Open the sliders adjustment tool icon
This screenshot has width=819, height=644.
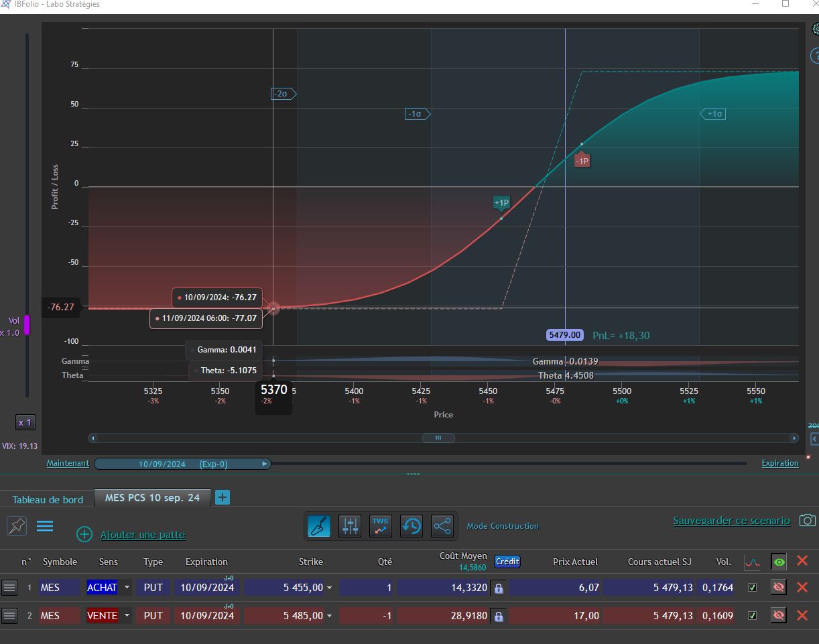[350, 526]
